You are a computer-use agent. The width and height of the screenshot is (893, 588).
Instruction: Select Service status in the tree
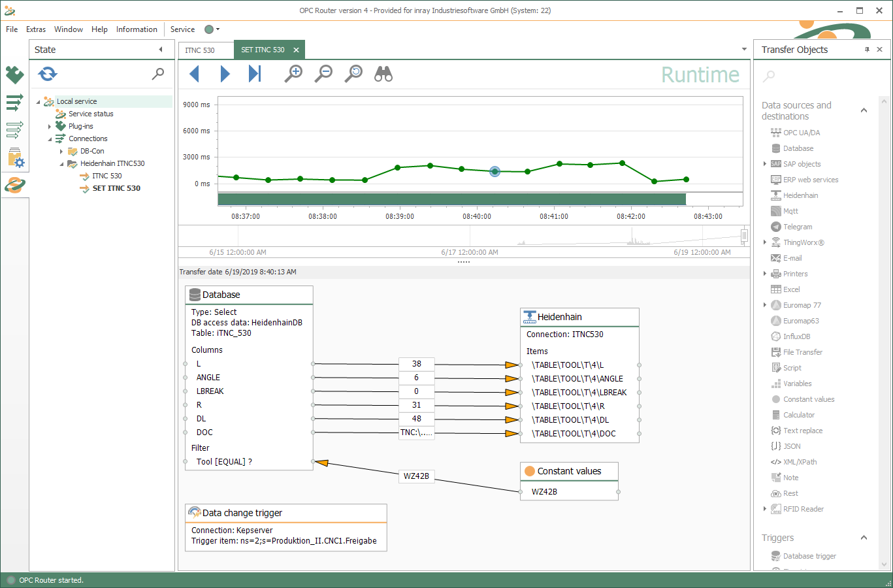pyautogui.click(x=91, y=114)
